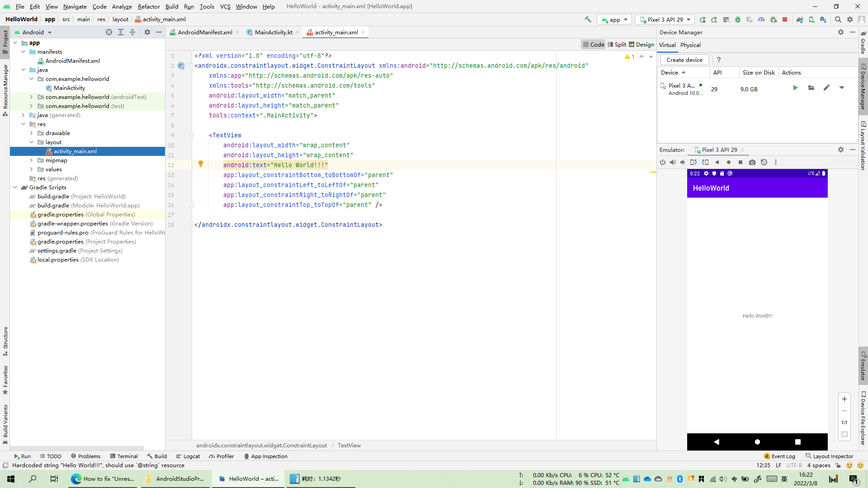Switch editor to Code view
This screenshot has width=868, height=488.
point(593,44)
